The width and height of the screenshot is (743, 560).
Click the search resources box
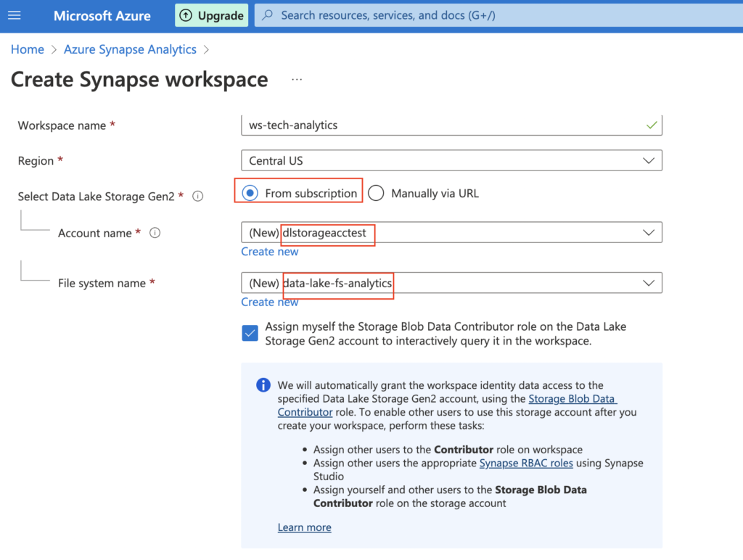point(493,15)
